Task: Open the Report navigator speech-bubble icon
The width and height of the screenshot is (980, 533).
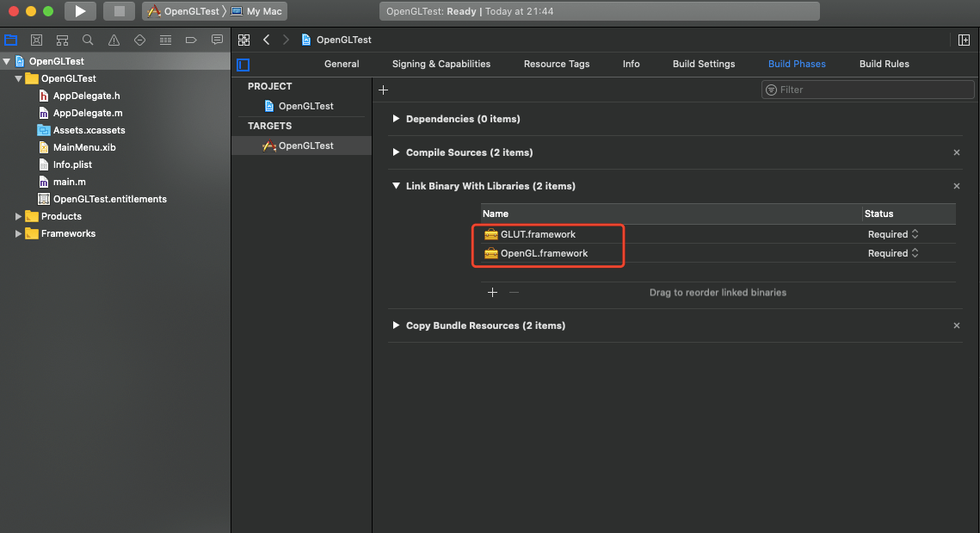Action: [x=217, y=40]
